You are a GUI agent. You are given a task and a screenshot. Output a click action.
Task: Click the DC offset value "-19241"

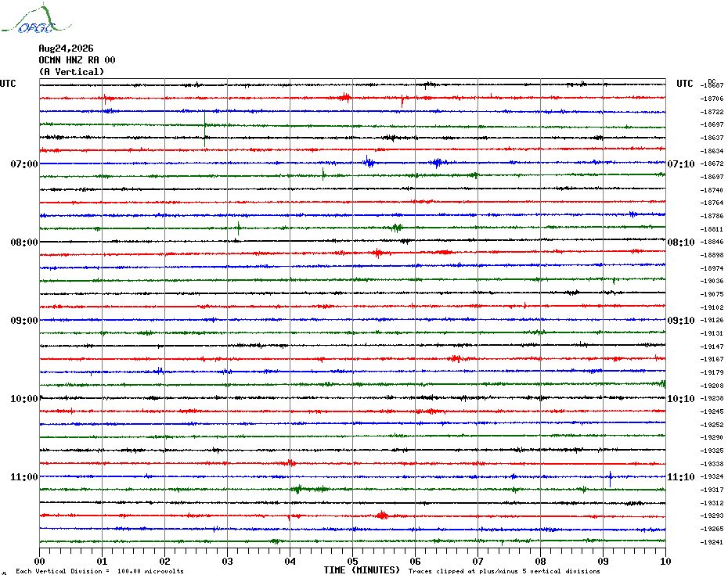point(712,542)
